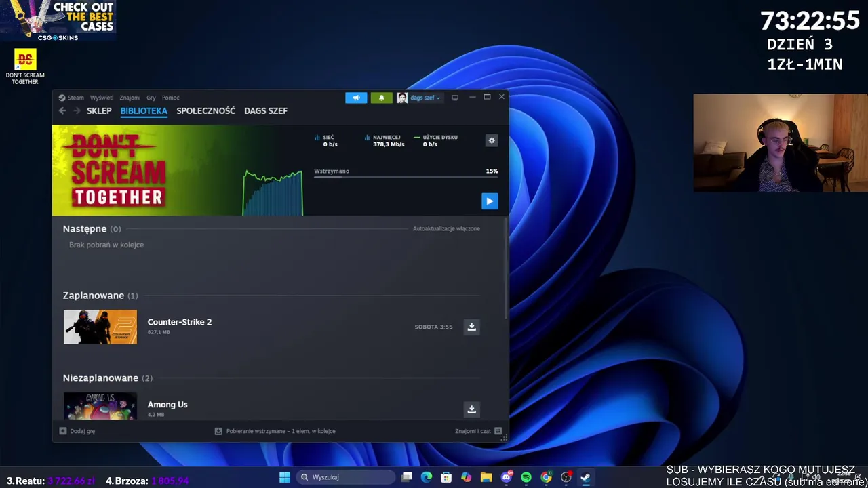Click the NAJWIĘCEJ 378,3 Mb/s stat
Image resolution: width=868 pixels, height=488 pixels.
tap(384, 140)
